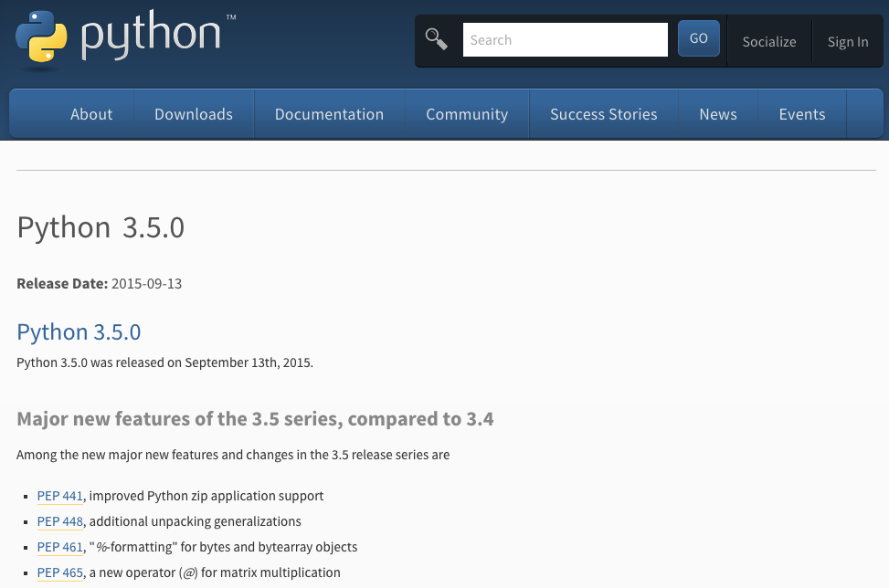Click into the Search input field
Image resolution: width=889 pixels, height=588 pixels.
coord(565,40)
